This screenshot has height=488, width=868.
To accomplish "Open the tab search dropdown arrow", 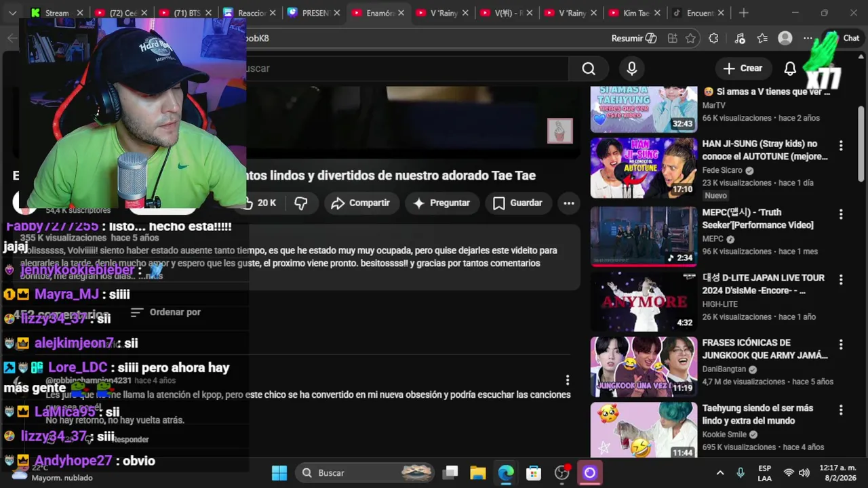I will 12,13.
